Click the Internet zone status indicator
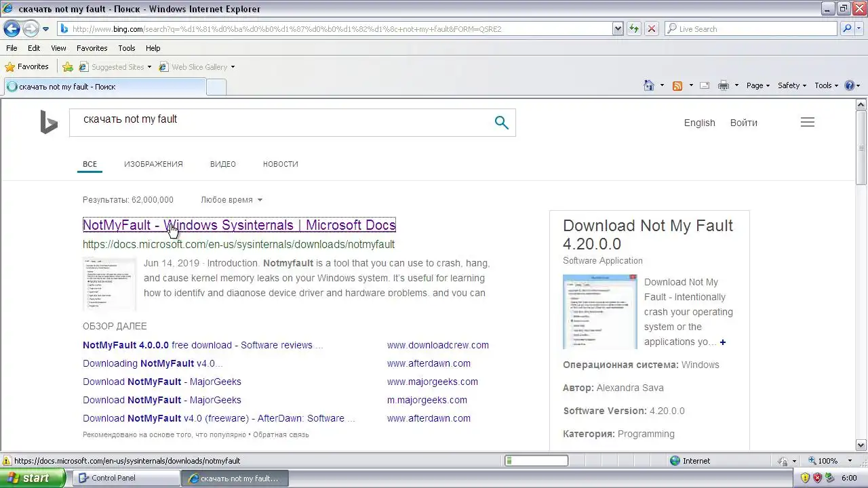Image resolution: width=868 pixels, height=488 pixels. click(690, 461)
